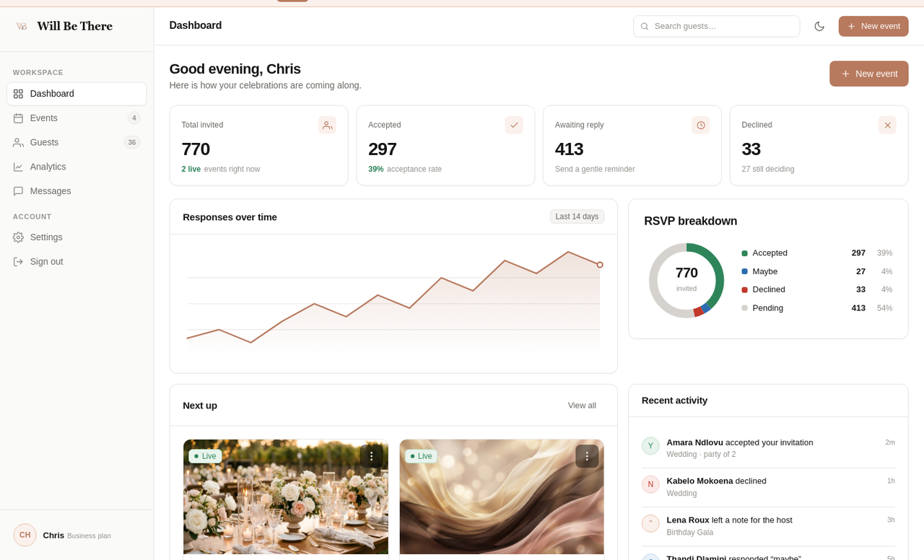Click the large New event button under greeting
The image size is (924, 560).
point(869,74)
